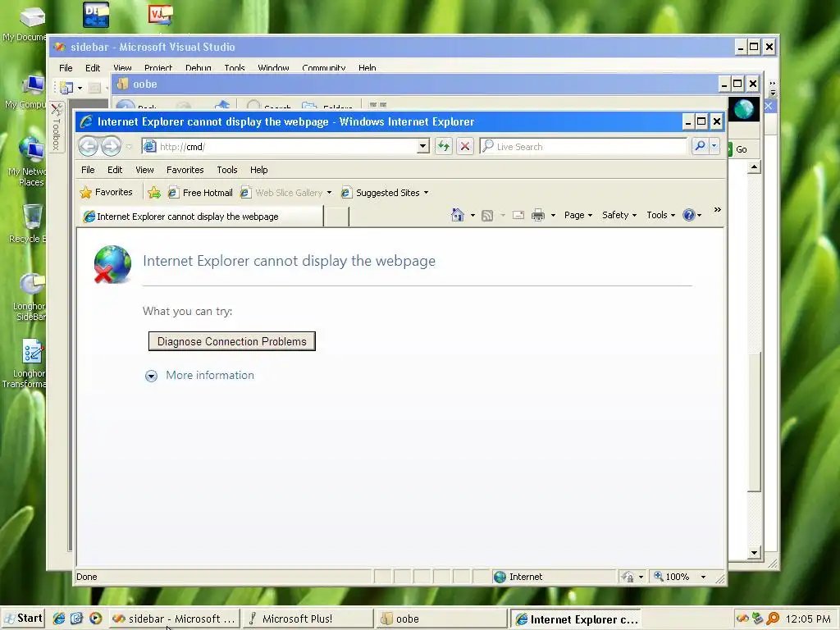Switch to oobe taskbar button
Viewport: 840px width, 630px height.
(441, 619)
